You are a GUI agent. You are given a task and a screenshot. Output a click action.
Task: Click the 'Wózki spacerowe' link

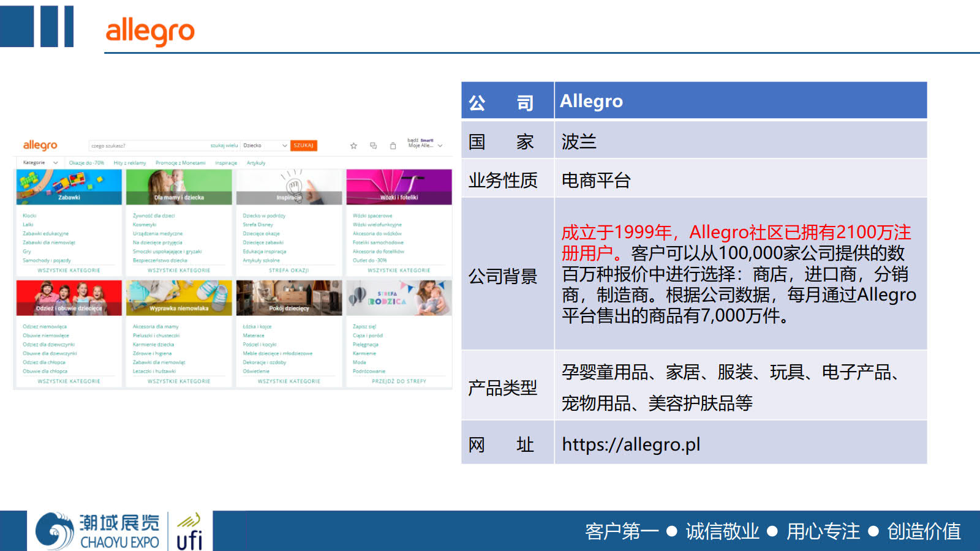point(372,216)
